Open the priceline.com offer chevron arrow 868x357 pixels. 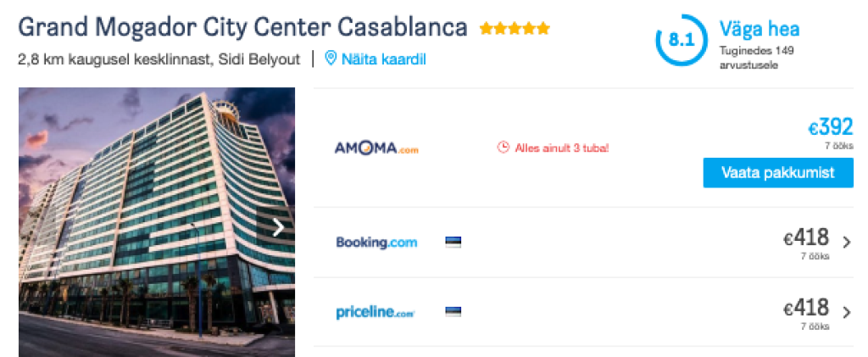point(847,312)
